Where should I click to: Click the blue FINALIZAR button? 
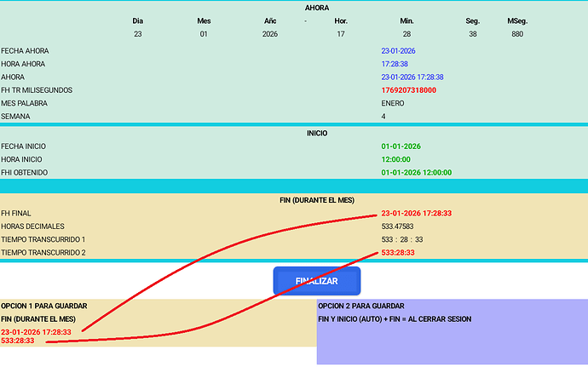[317, 281]
